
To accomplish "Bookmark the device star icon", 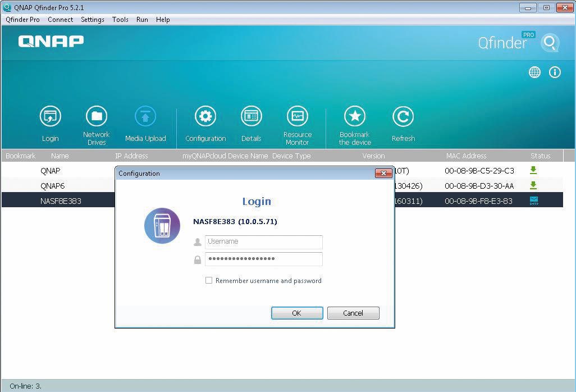I will 355,116.
